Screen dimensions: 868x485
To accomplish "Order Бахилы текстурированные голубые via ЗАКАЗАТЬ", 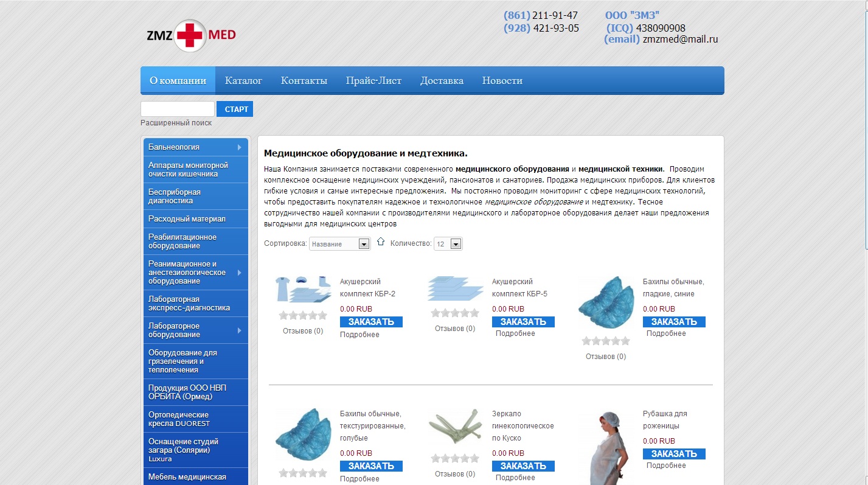I will pos(371,466).
